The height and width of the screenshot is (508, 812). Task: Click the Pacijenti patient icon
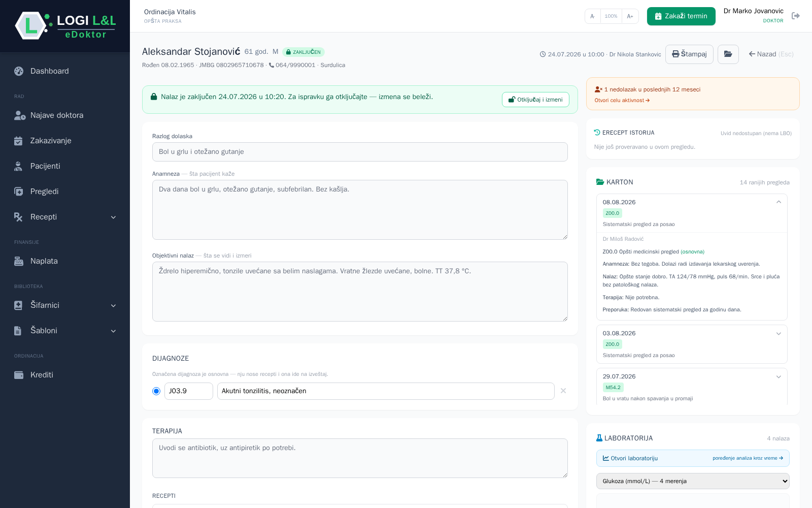[18, 166]
